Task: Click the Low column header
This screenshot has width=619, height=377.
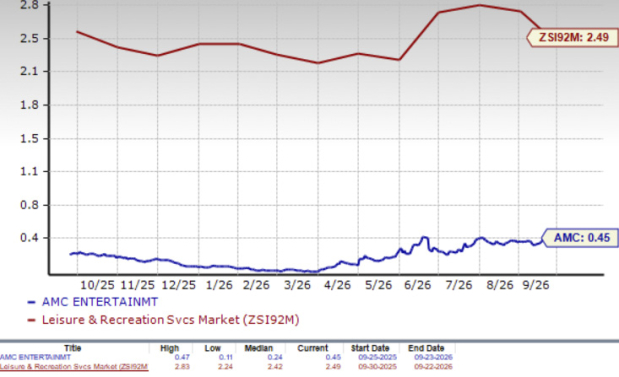Action: [212, 348]
